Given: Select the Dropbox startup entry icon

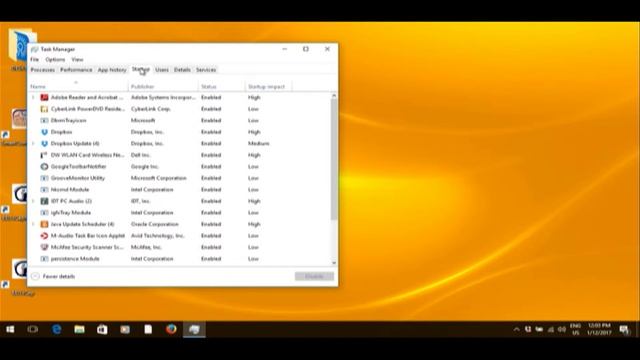Looking at the screenshot, I should (x=44, y=132).
